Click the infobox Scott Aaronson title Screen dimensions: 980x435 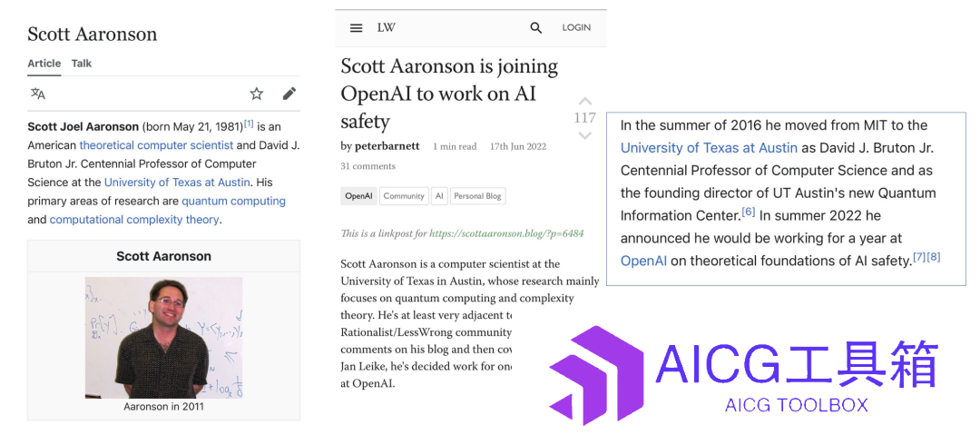[x=163, y=256]
